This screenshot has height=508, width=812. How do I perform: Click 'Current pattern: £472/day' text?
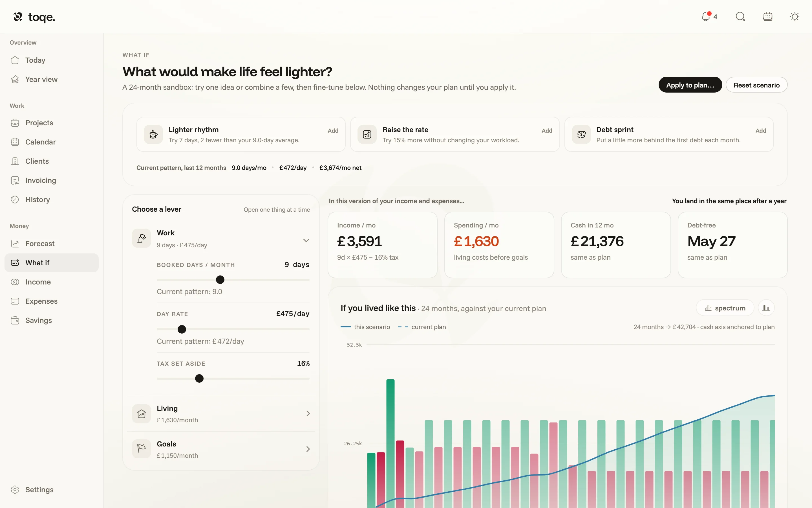click(200, 341)
